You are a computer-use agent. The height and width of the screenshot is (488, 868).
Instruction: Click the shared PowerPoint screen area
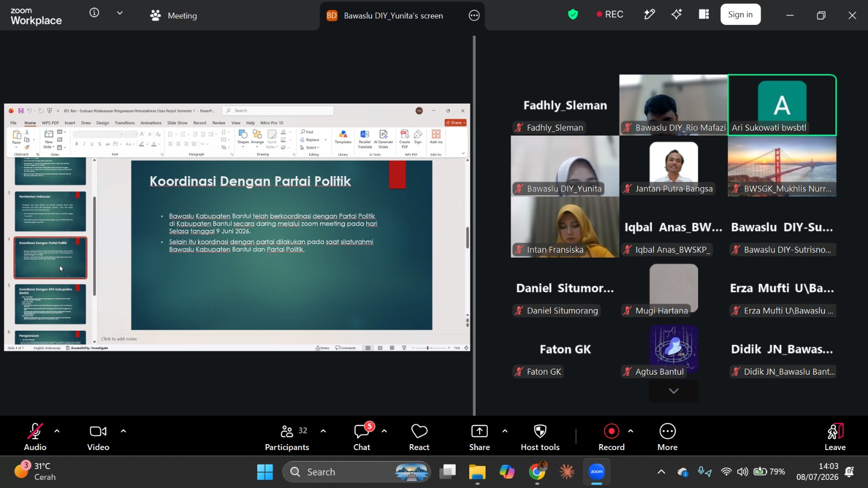coord(237,227)
